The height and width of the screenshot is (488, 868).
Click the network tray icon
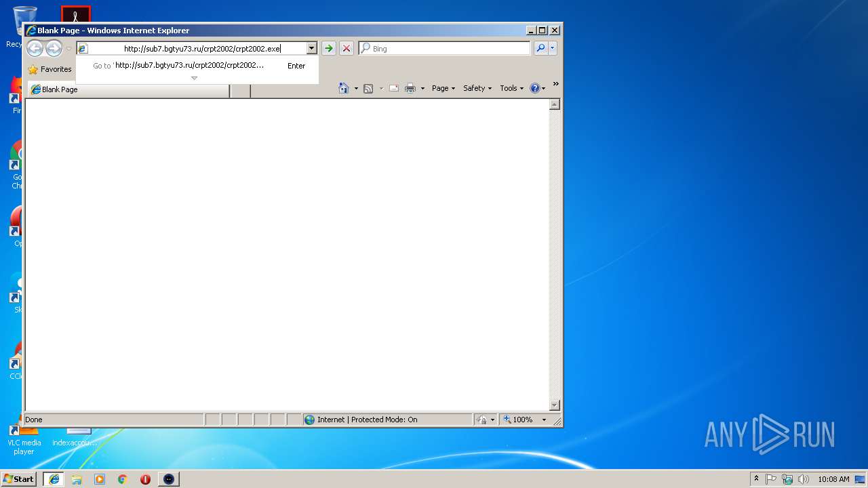click(x=787, y=479)
